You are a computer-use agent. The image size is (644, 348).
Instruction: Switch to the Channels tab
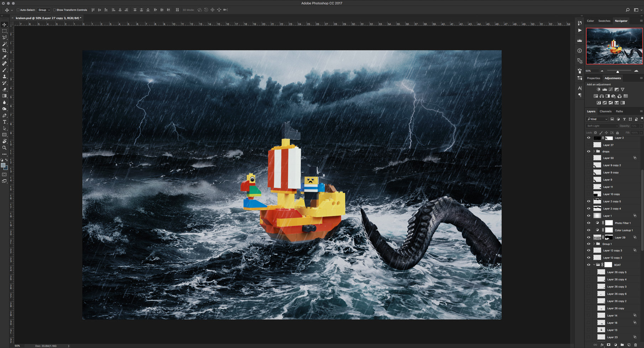(x=606, y=111)
